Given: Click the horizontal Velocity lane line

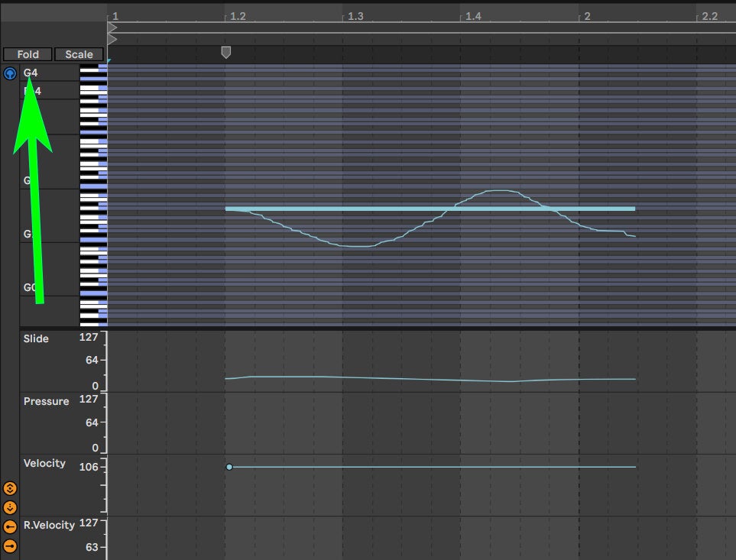Looking at the screenshot, I should pos(434,467).
